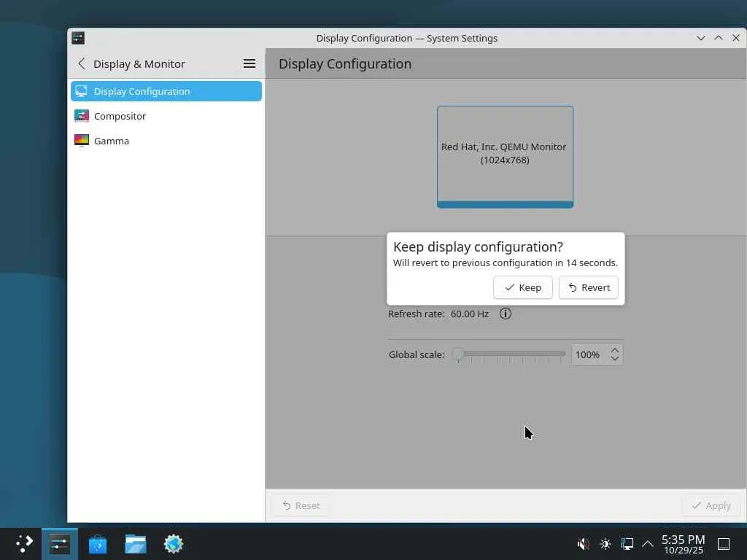Image resolution: width=747 pixels, height=560 pixels.
Task: Maximize the System Settings window
Action: click(x=719, y=38)
